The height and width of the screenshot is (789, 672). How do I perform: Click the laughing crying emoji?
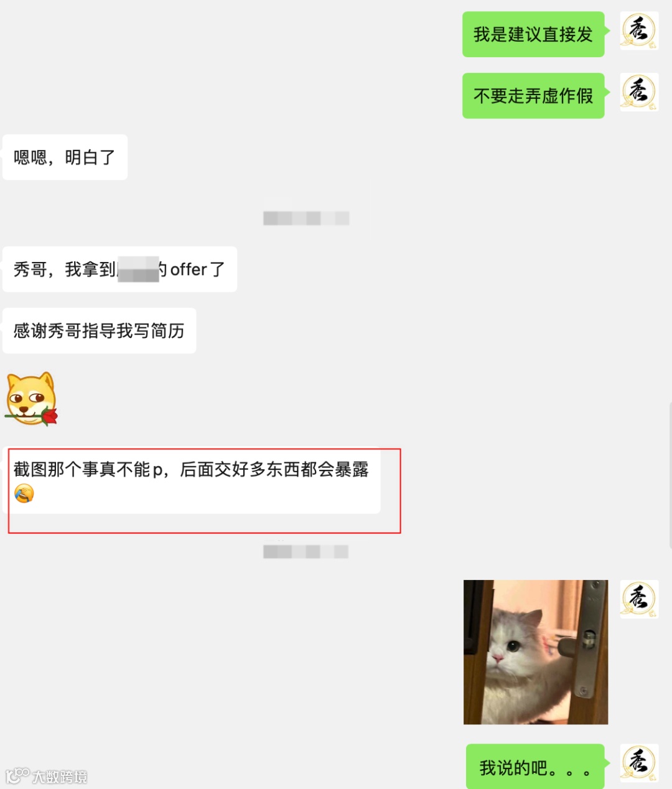(24, 493)
